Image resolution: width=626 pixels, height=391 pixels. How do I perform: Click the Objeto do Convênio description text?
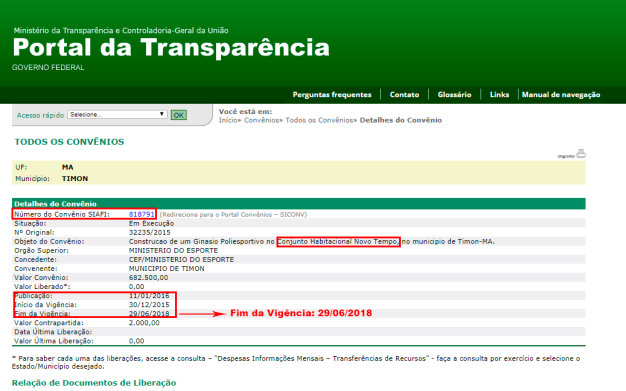click(x=311, y=242)
